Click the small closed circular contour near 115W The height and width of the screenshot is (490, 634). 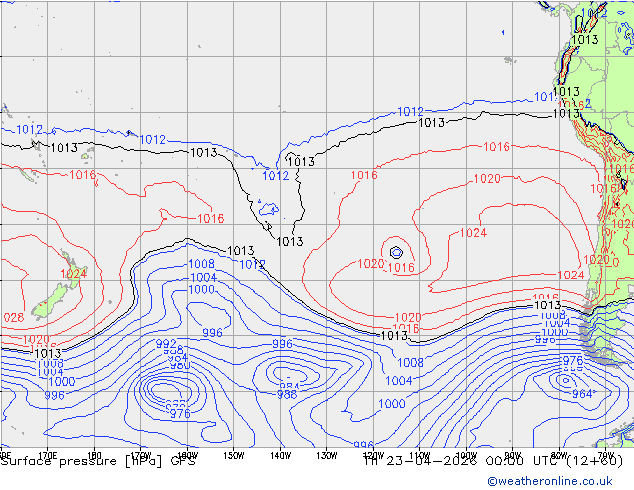[396, 253]
